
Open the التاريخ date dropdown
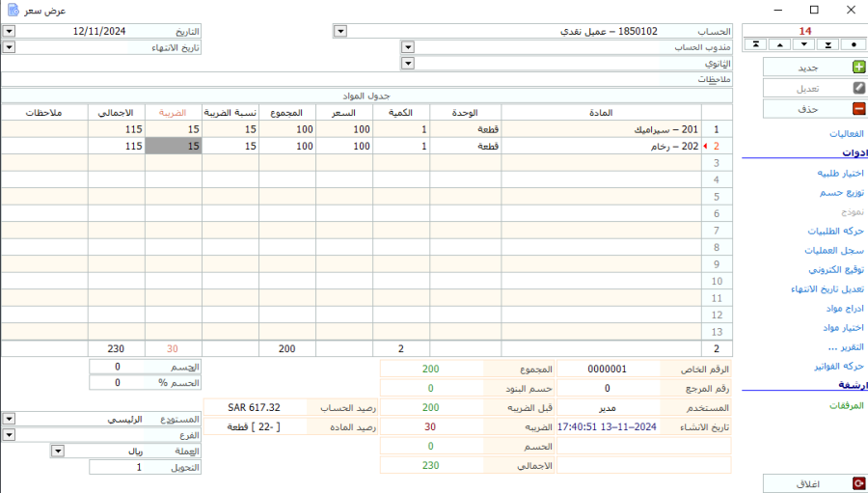click(x=8, y=31)
